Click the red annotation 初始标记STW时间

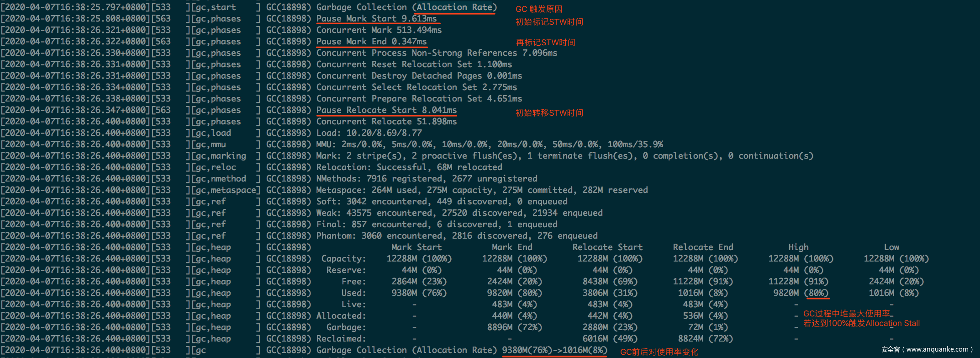[x=549, y=22]
